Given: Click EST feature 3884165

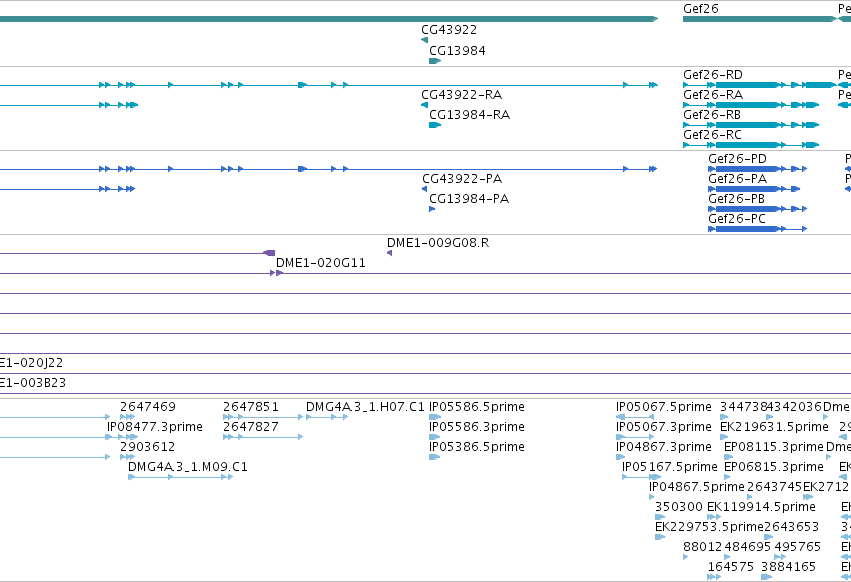Looking at the screenshot, I should coord(766,577).
